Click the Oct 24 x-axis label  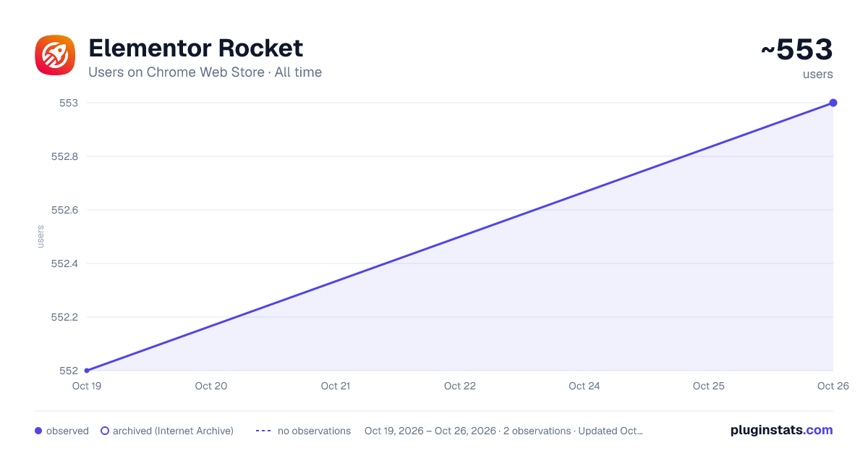pos(584,386)
